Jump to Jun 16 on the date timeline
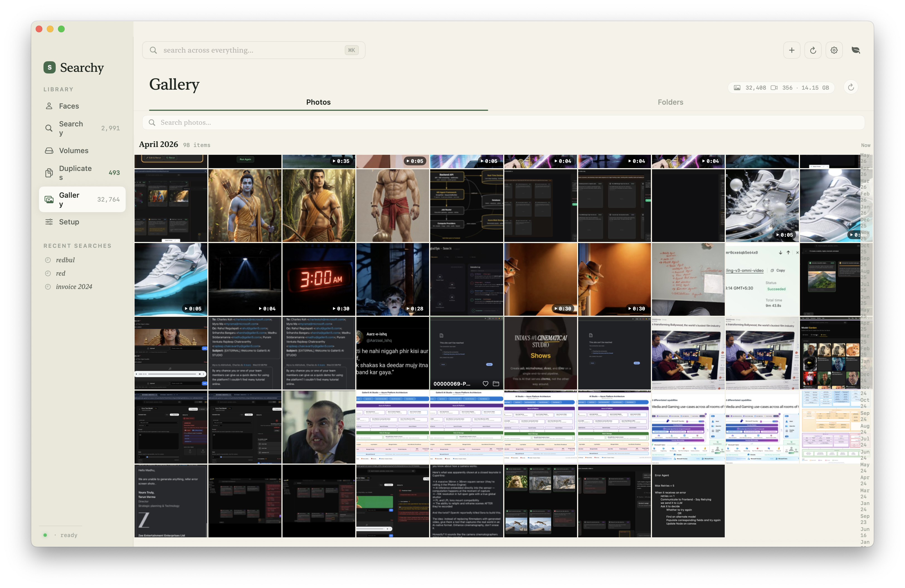The width and height of the screenshot is (905, 588). [865, 532]
